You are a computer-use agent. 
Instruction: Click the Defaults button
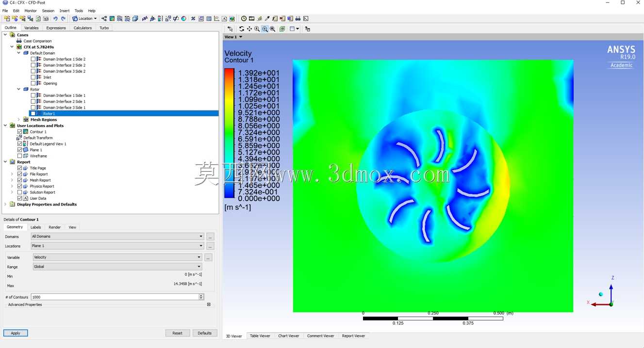pos(205,333)
